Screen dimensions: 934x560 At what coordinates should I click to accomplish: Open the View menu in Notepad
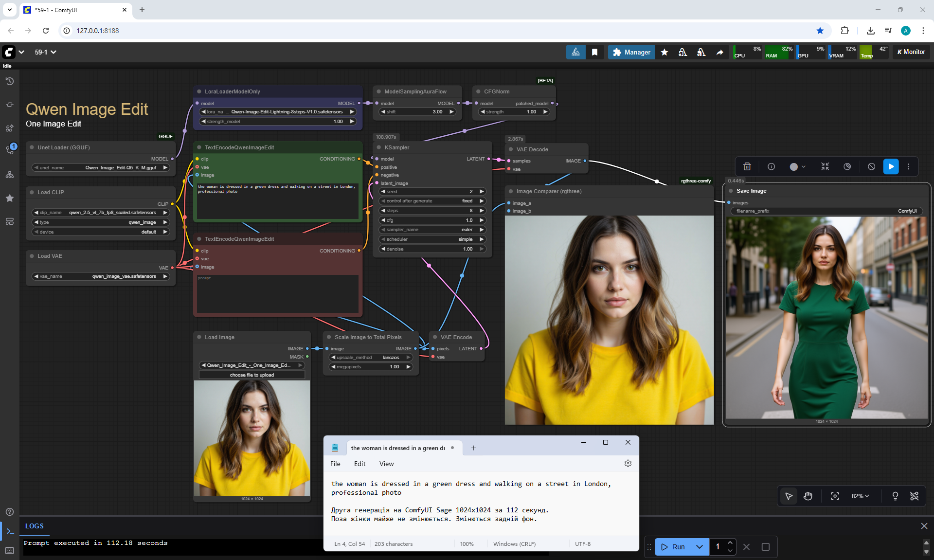click(x=386, y=464)
